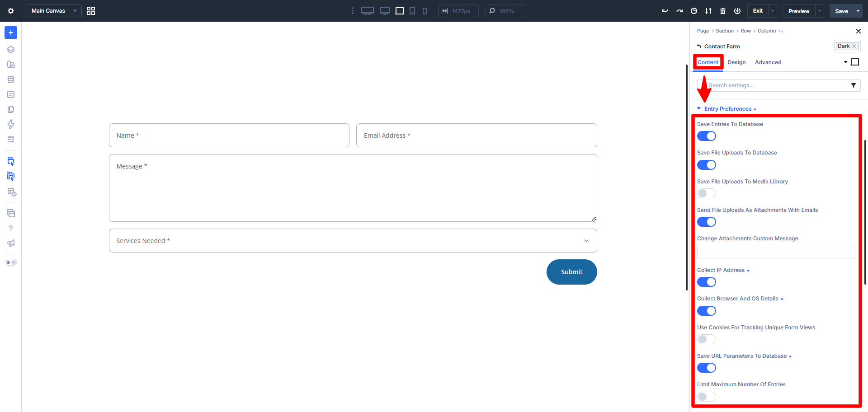Open the Save button dropdown arrow

(x=858, y=11)
